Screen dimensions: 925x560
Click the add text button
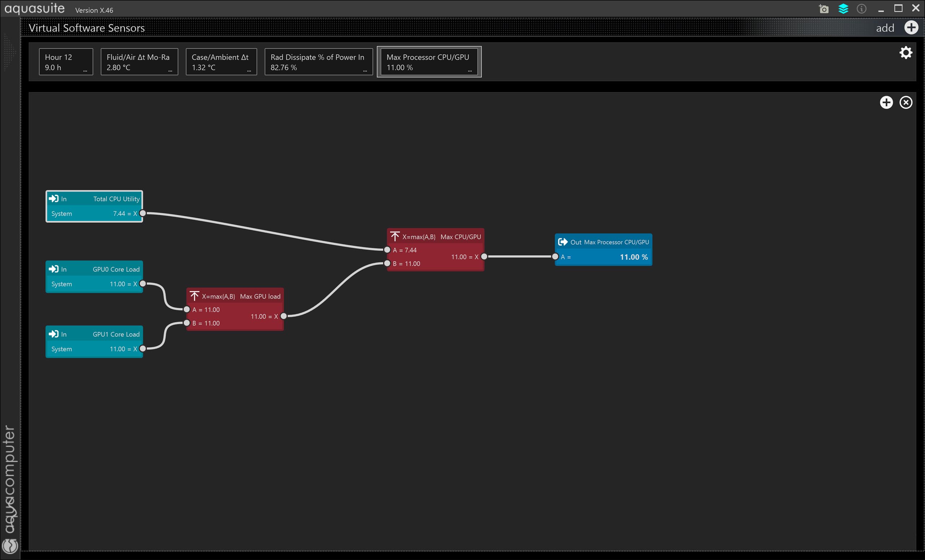point(885,28)
